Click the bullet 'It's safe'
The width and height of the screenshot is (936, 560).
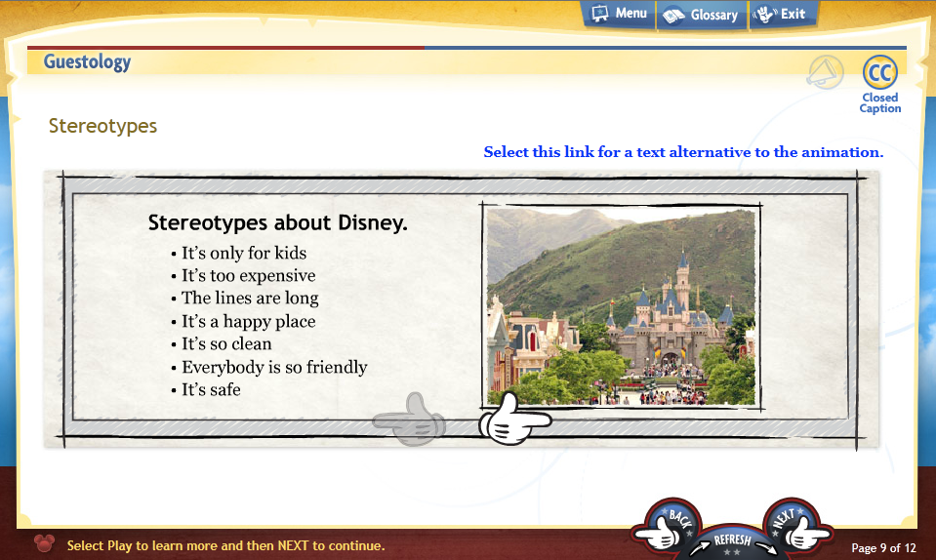206,390
